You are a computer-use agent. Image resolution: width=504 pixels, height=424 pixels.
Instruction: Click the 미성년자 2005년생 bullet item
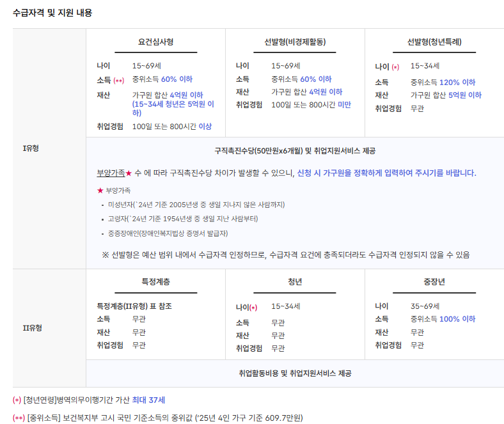(196, 205)
